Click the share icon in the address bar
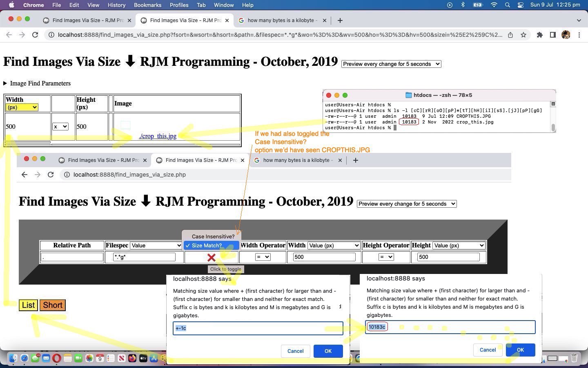588x368 pixels. [510, 35]
